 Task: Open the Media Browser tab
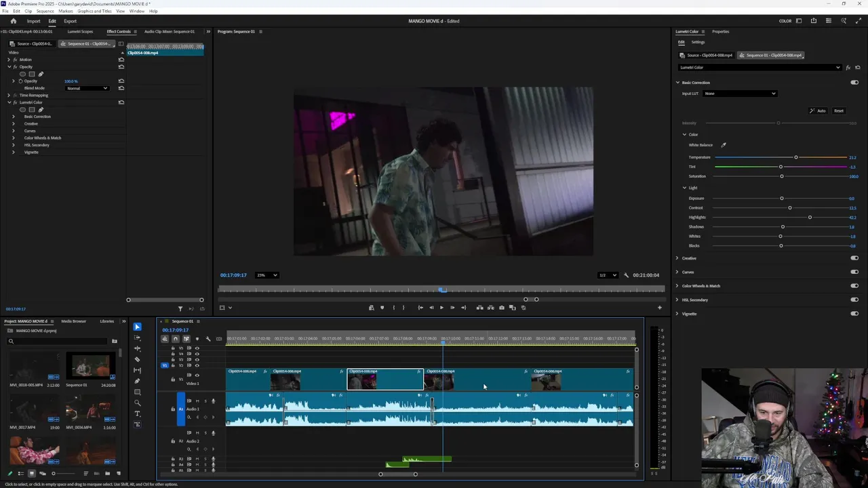pyautogui.click(x=74, y=321)
